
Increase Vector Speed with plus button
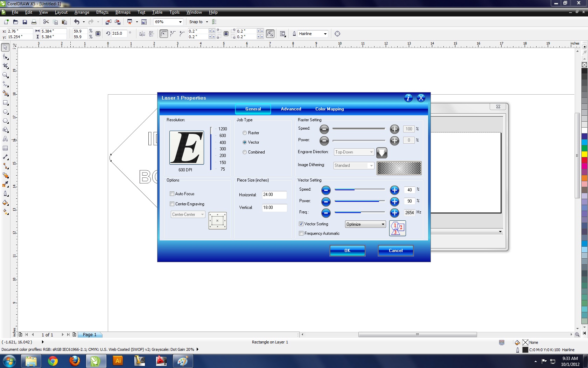click(x=394, y=190)
